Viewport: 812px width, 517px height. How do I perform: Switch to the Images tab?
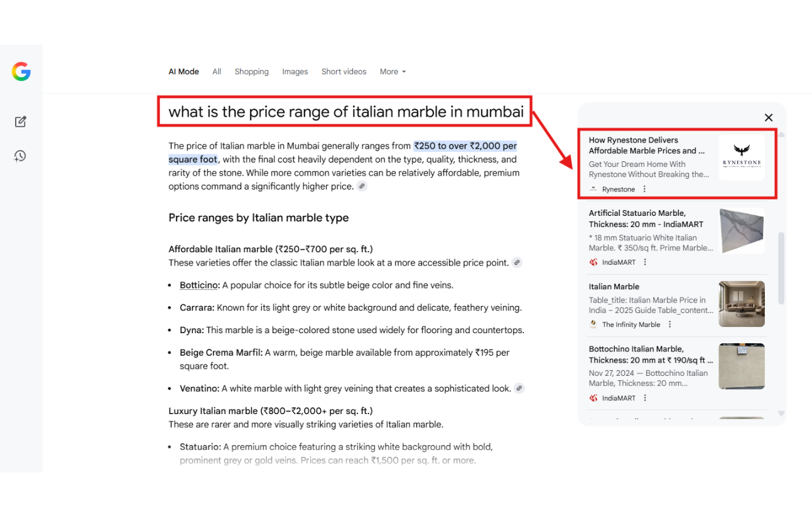coord(295,72)
